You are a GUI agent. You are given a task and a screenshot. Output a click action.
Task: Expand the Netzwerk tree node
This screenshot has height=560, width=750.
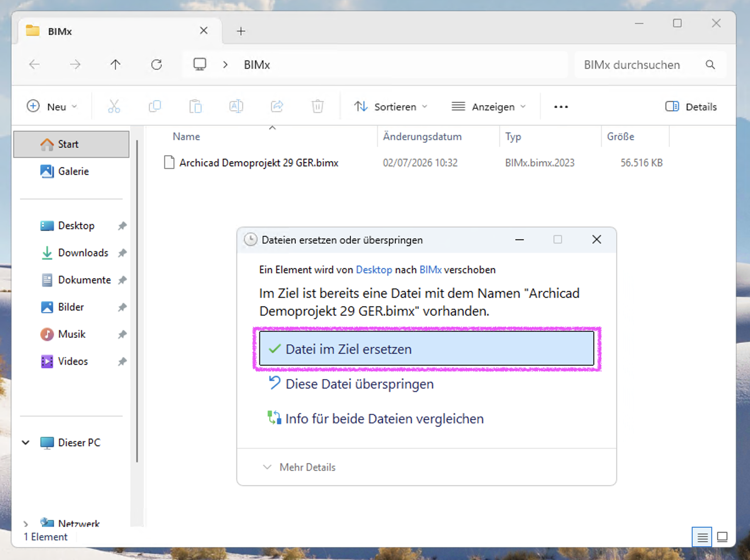26,524
